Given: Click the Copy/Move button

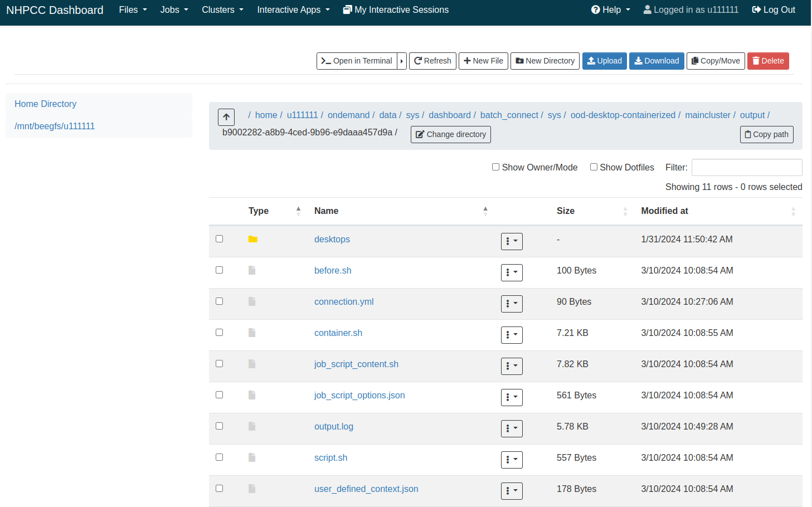Looking at the screenshot, I should [x=716, y=61].
